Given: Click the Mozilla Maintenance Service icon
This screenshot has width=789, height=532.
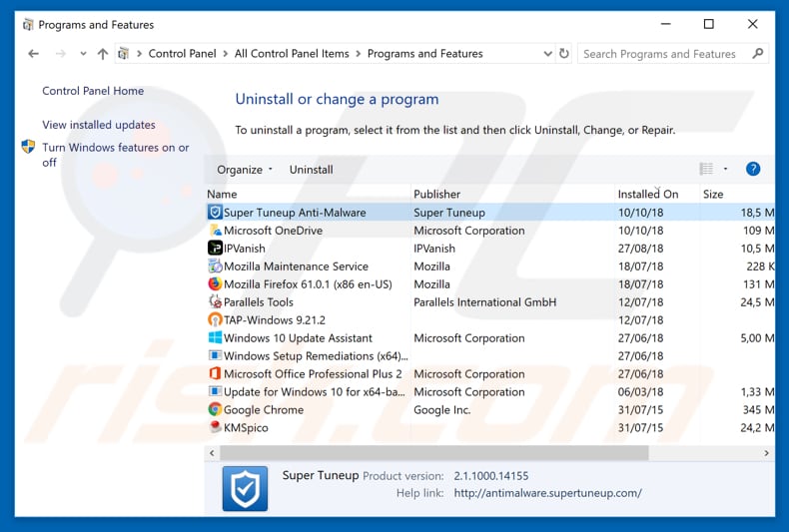Looking at the screenshot, I should [x=215, y=266].
